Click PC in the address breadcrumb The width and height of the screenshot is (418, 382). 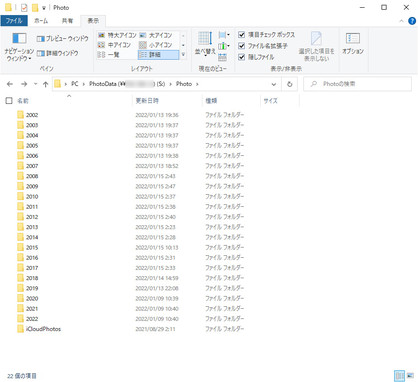[75, 84]
